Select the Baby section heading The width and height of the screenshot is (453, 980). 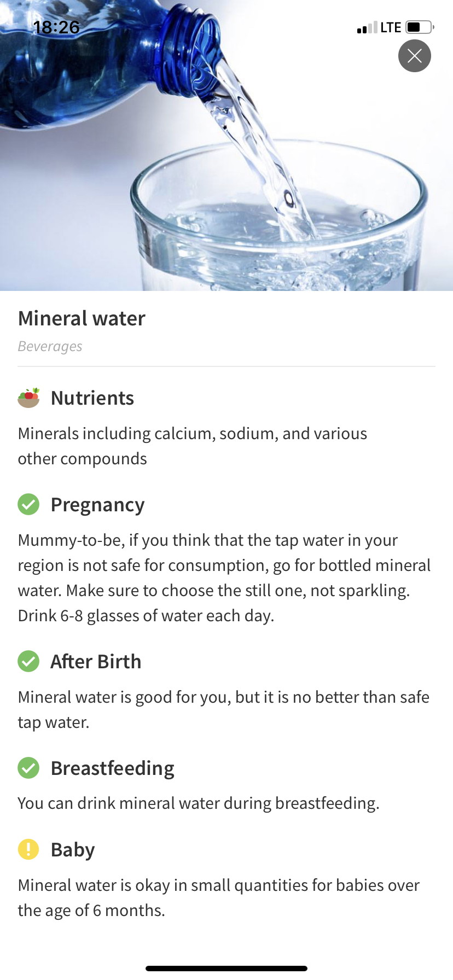pos(73,850)
